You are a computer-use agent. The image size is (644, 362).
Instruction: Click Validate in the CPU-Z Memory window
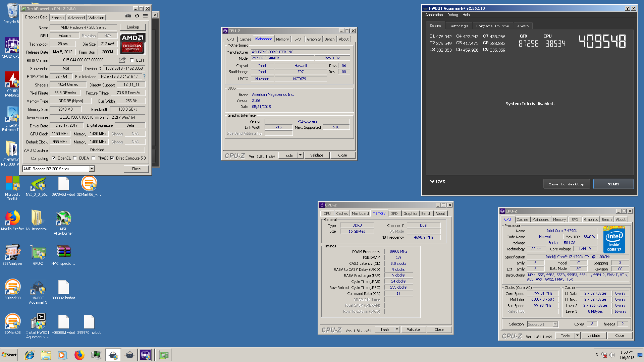coord(413,329)
